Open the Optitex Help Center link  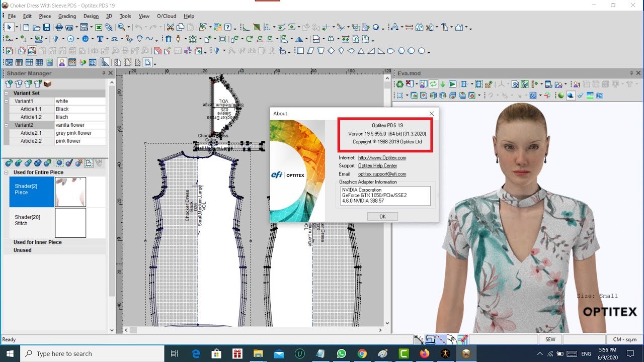377,165
